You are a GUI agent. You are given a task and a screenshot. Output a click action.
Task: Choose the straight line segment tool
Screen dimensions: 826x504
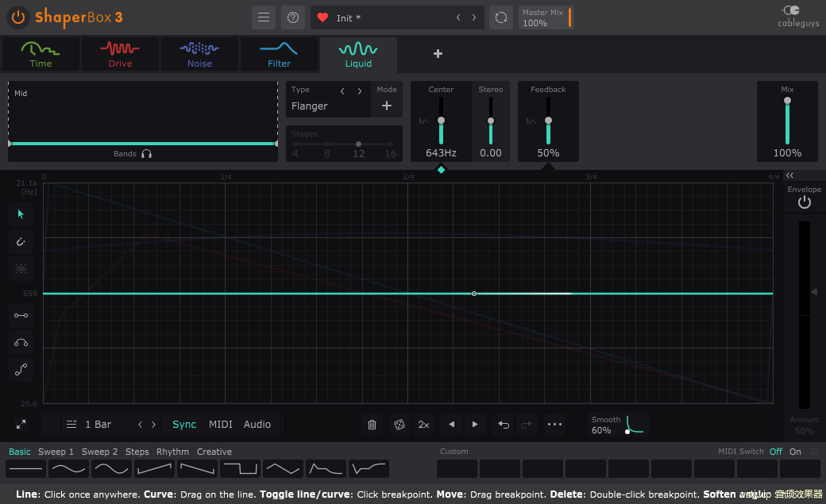click(x=21, y=315)
